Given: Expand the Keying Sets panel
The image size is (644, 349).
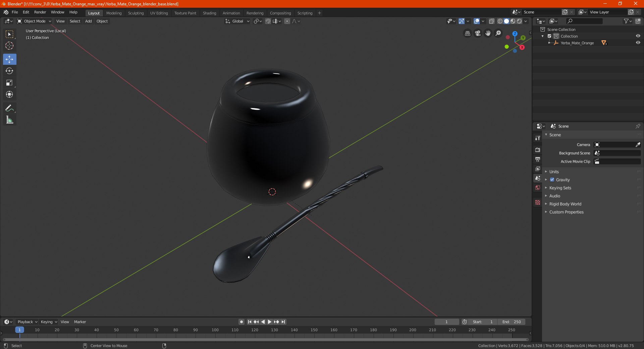Looking at the screenshot, I should (x=560, y=188).
